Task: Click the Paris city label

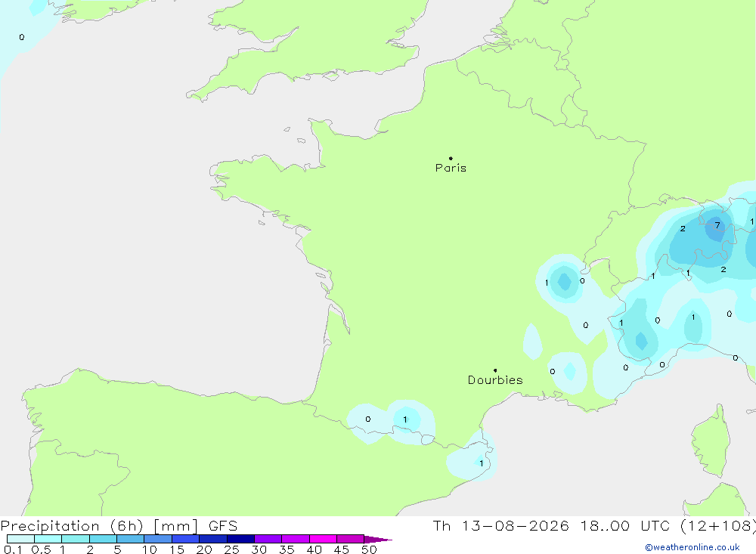Action: pos(451,168)
